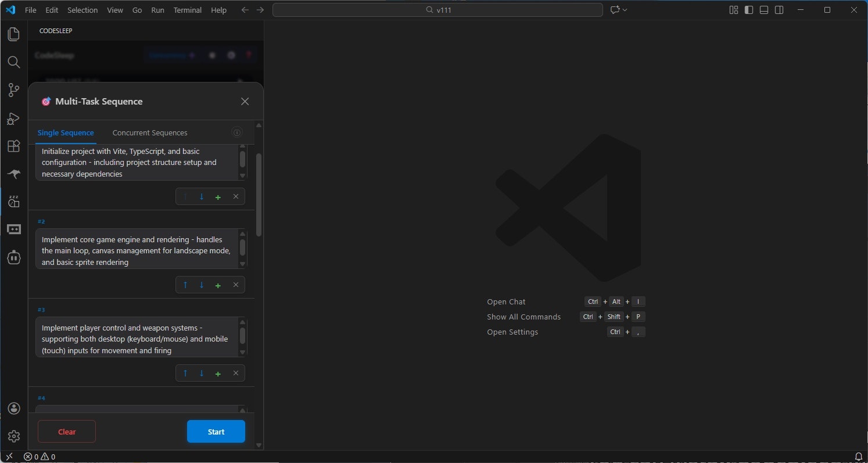
Task: Add a new task with the green plus icon
Action: [218, 196]
